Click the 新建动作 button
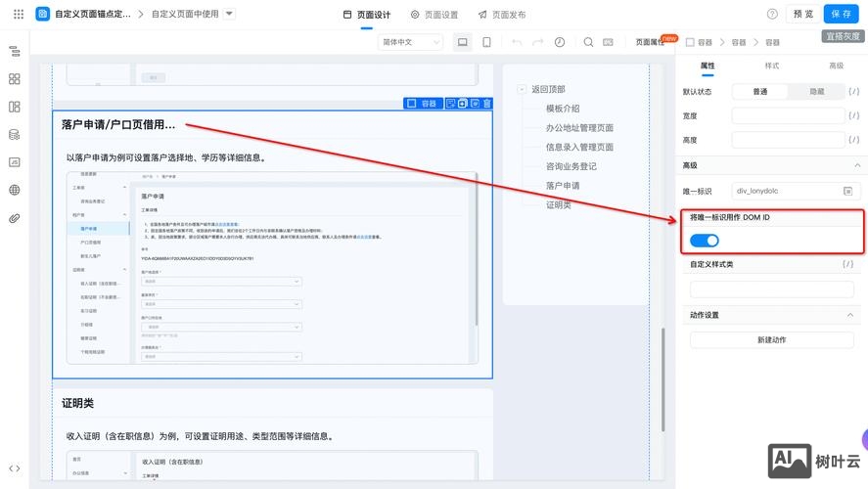This screenshot has height=489, width=868. pos(772,340)
